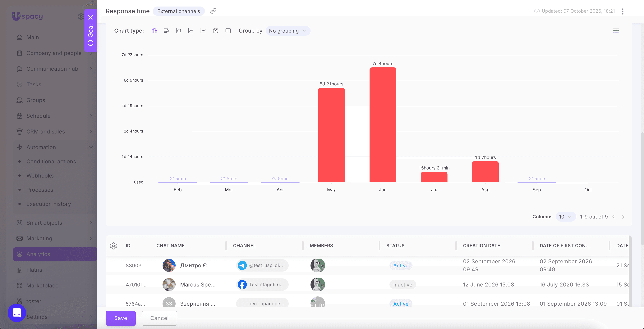
Task: Click the Cancel button
Action: (x=159, y=318)
